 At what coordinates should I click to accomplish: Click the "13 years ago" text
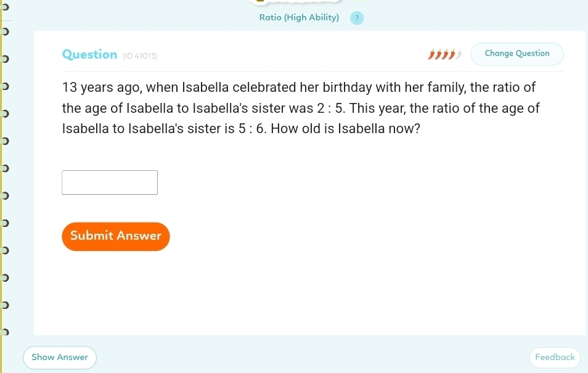pyautogui.click(x=100, y=88)
